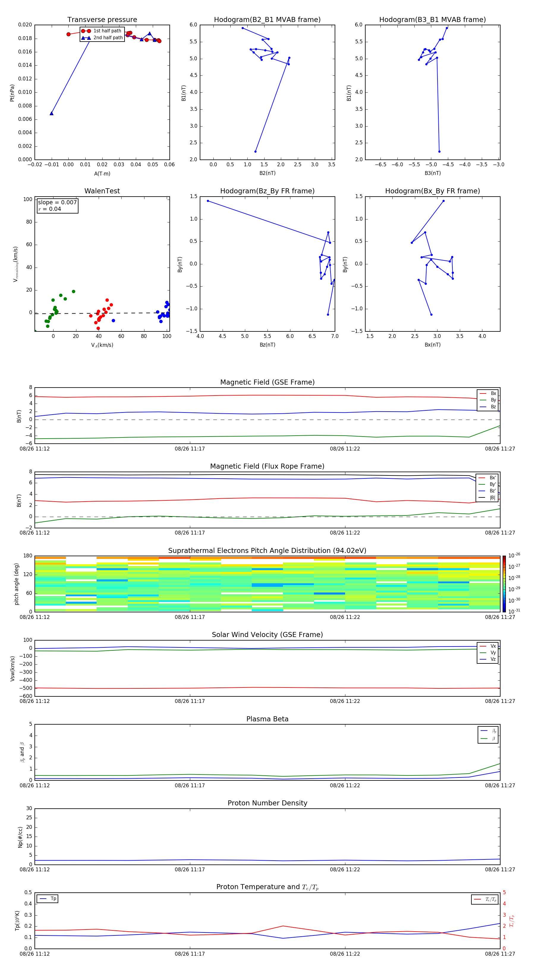
Task: Click the Proton Number Density title
Action: pos(267,804)
